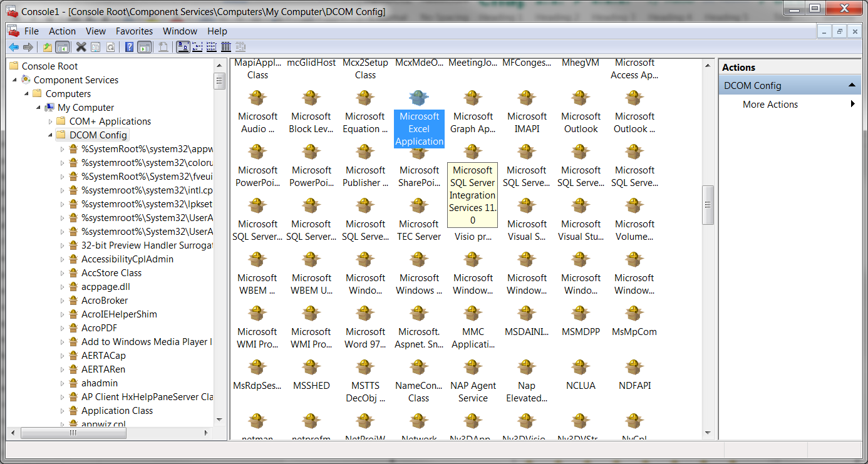The width and height of the screenshot is (868, 464).
Task: Click the Refresh toolbar icon
Action: (110, 47)
